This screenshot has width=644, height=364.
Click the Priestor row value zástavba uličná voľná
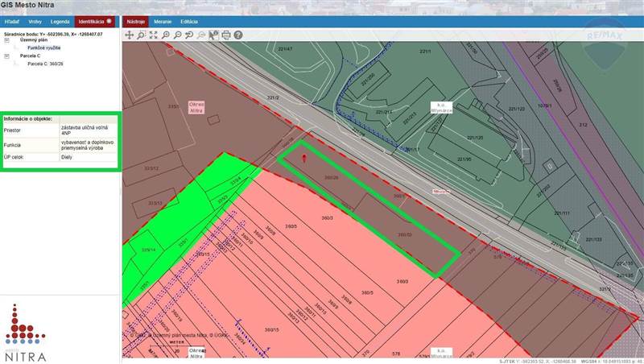(x=85, y=130)
